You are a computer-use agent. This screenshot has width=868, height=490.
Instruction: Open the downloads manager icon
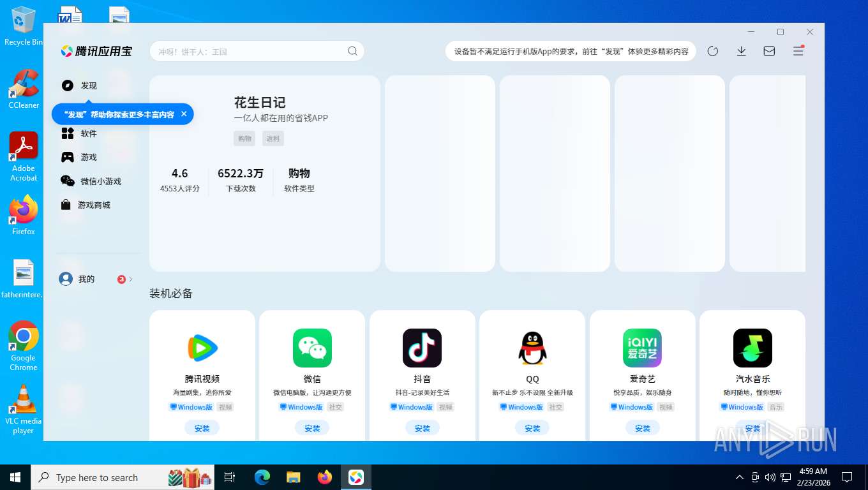tap(741, 51)
